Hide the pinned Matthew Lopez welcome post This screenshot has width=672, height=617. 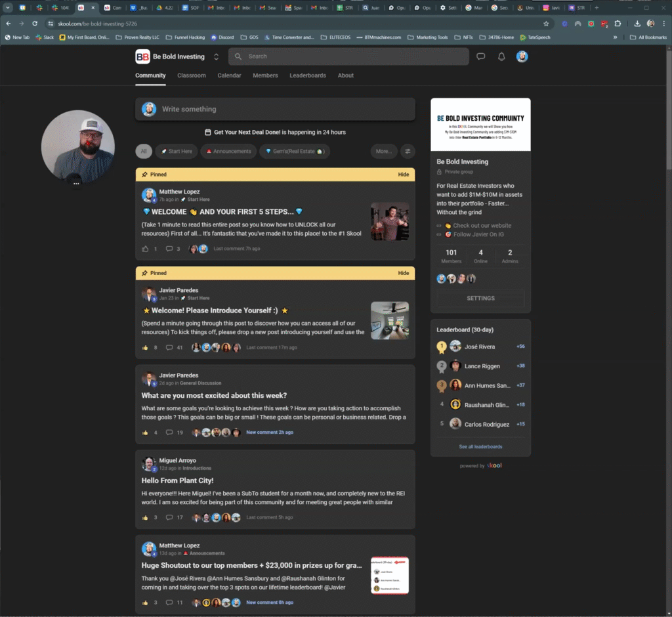(403, 175)
